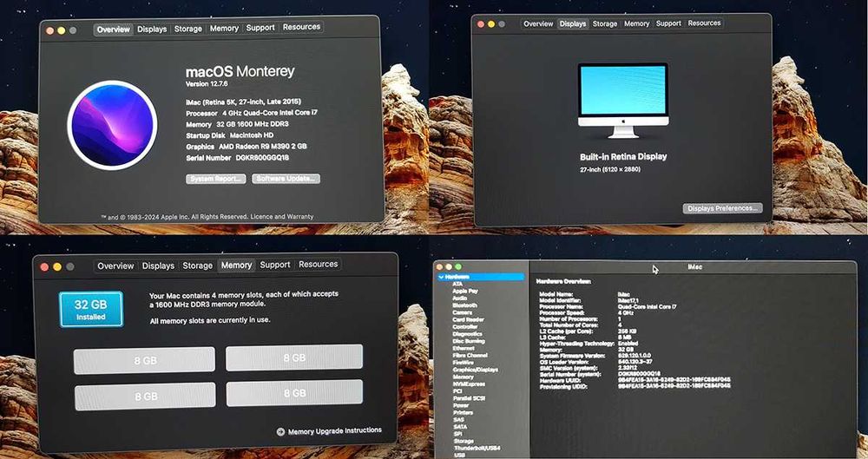Select Printers in System Report sidebar

[463, 413]
